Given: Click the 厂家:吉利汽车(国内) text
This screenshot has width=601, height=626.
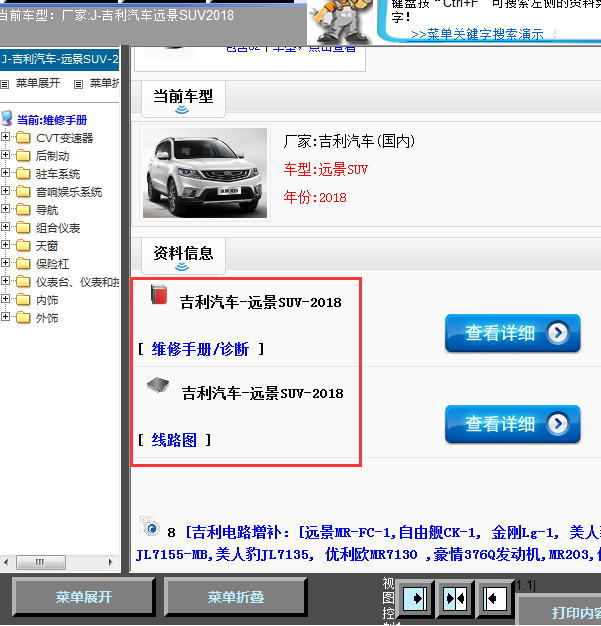Looking at the screenshot, I should pos(349,141).
